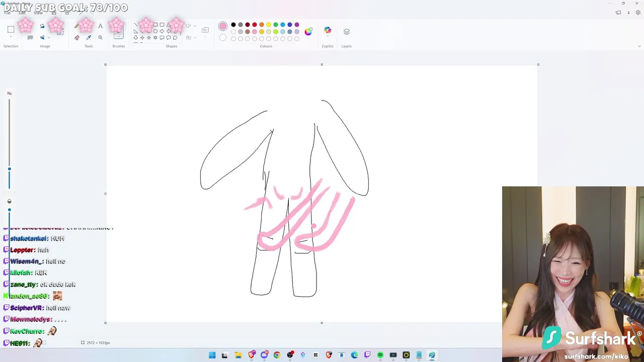Select the Pencil tool
The height and width of the screenshot is (362, 644).
click(x=76, y=26)
